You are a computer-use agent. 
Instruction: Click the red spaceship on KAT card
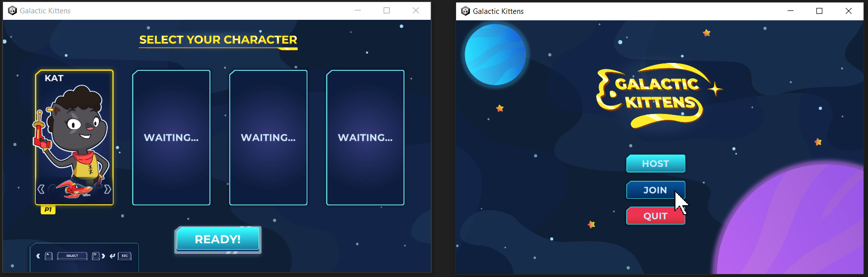tap(74, 189)
